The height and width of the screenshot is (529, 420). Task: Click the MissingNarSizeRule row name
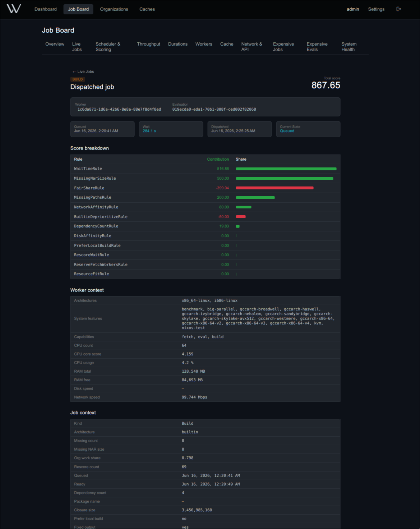pos(95,178)
